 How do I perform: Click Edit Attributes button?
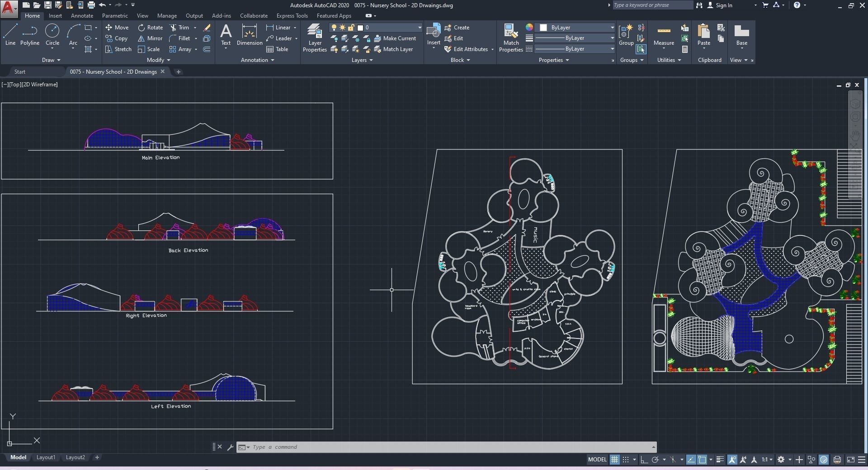click(x=466, y=49)
